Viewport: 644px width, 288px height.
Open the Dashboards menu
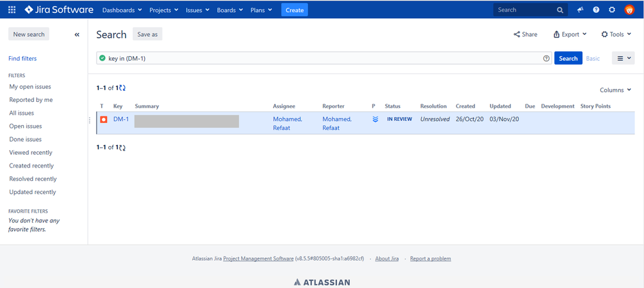click(122, 10)
